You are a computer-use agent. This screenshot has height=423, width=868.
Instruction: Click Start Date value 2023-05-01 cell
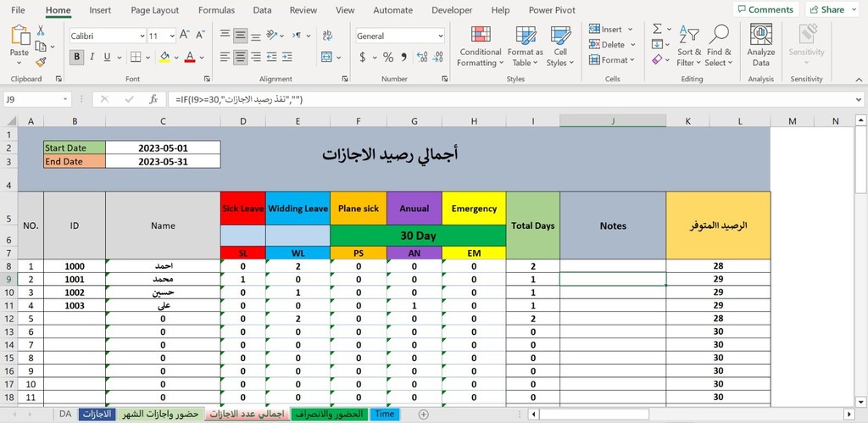(163, 147)
